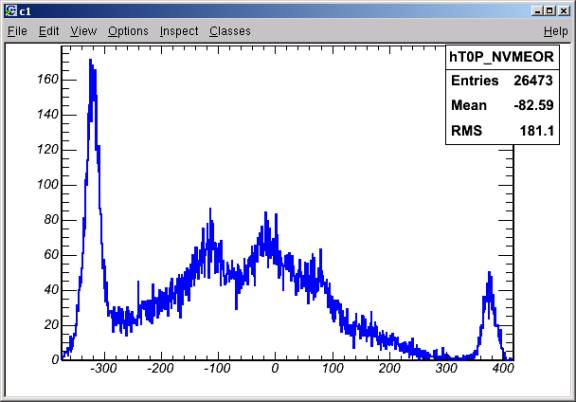The width and height of the screenshot is (576, 402).
Task: Click the ROOT canvas icon in title bar
Action: pos(11,11)
